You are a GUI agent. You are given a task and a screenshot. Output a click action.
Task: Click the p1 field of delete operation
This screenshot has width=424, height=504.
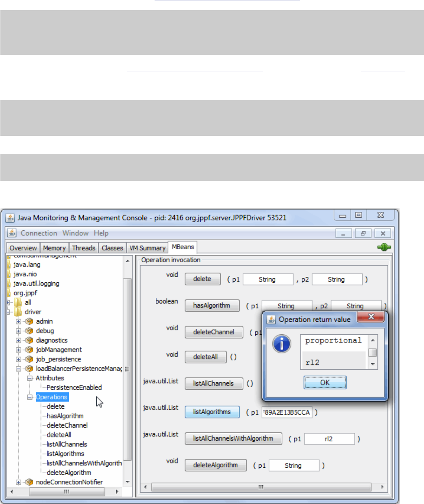pyautogui.click(x=268, y=279)
